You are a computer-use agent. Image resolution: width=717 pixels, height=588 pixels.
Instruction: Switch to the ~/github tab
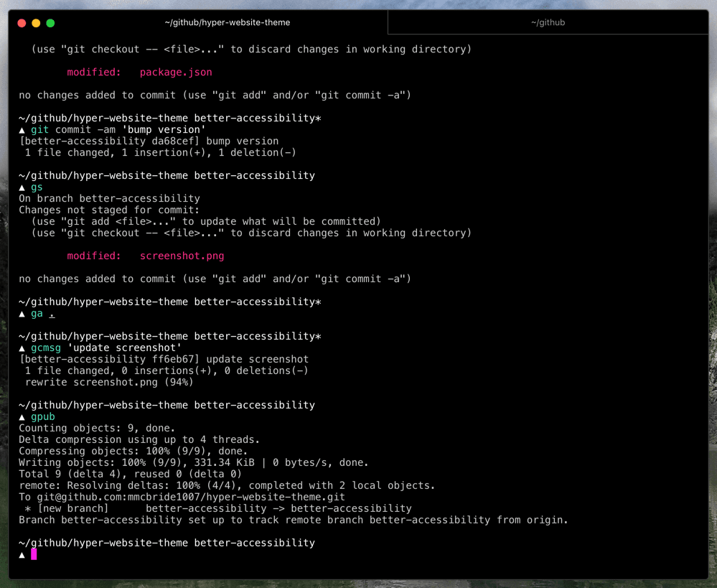(548, 23)
